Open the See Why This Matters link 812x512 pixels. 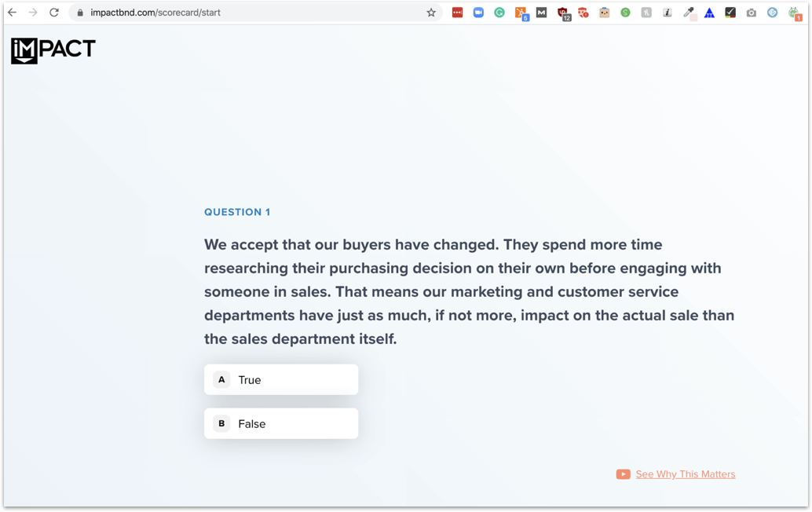point(685,474)
